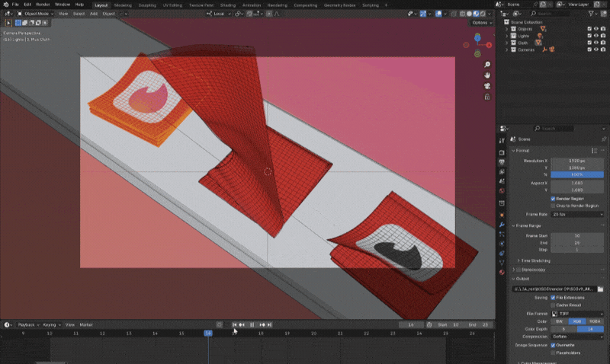The image size is (610, 364).
Task: Jump to the timeline start frame
Action: pos(236,325)
